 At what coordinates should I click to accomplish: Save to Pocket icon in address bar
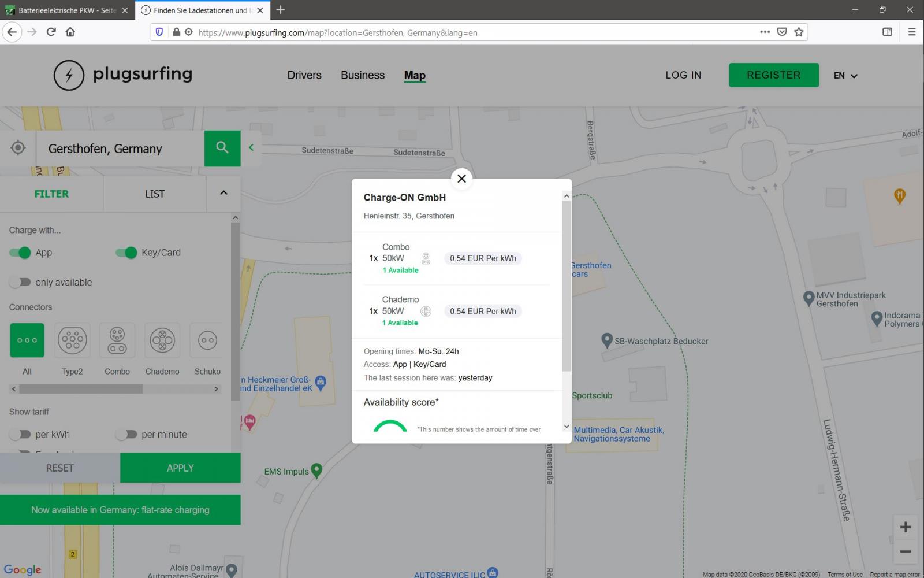782,32
